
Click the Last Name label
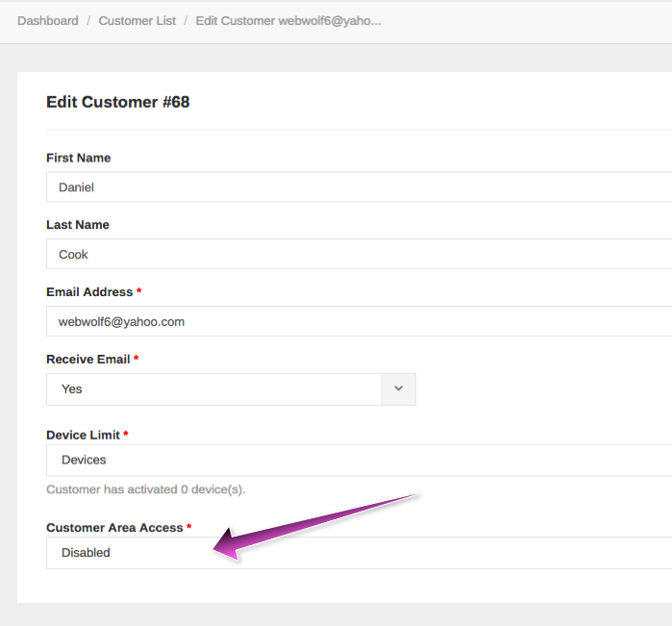pos(78,225)
